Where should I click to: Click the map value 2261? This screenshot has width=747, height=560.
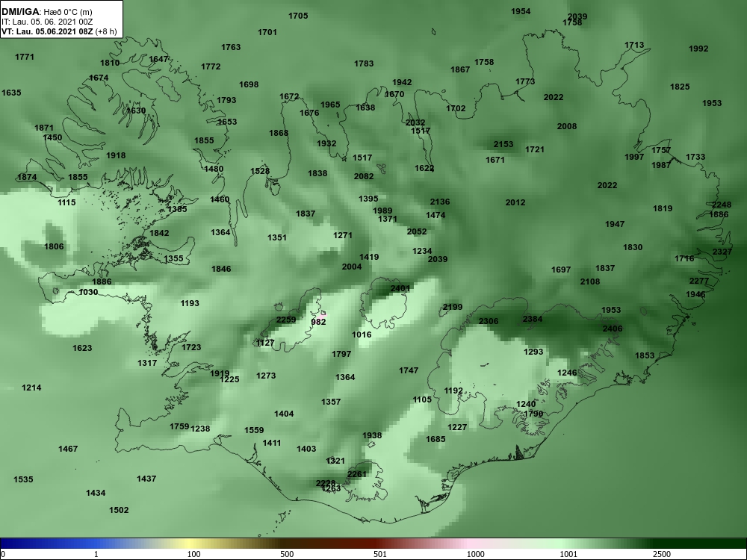[357, 474]
